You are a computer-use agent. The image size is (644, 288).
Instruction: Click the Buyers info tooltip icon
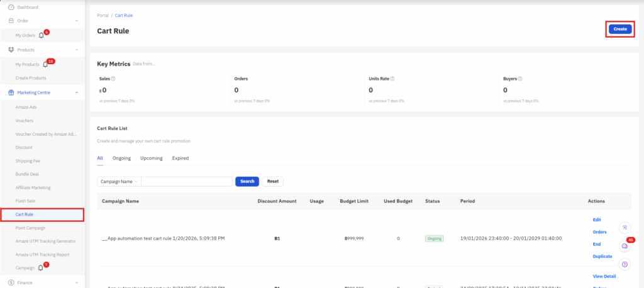pos(520,79)
